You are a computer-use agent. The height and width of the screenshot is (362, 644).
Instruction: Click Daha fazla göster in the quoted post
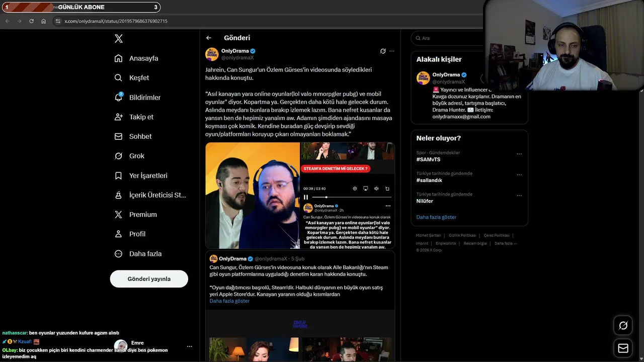(229, 301)
